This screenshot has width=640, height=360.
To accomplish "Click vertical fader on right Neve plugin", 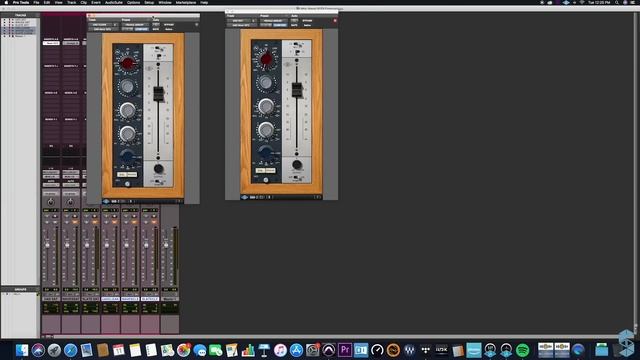I will coord(297,89).
